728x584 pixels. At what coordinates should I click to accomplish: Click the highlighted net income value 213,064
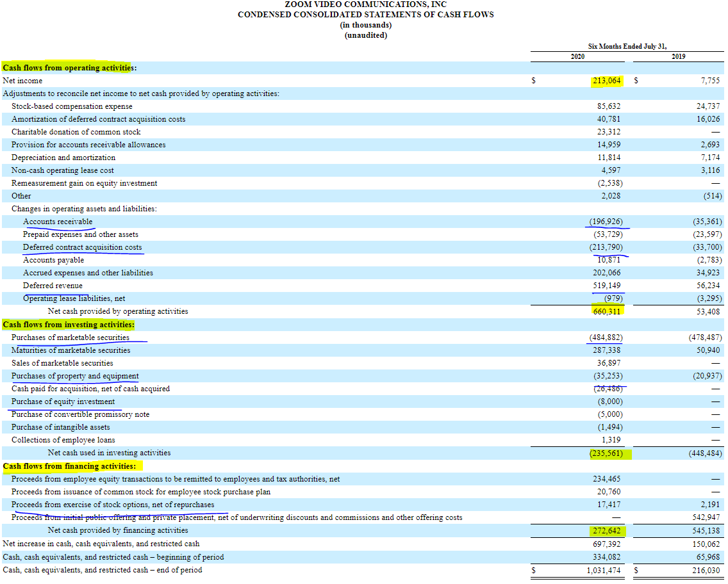[x=606, y=81]
